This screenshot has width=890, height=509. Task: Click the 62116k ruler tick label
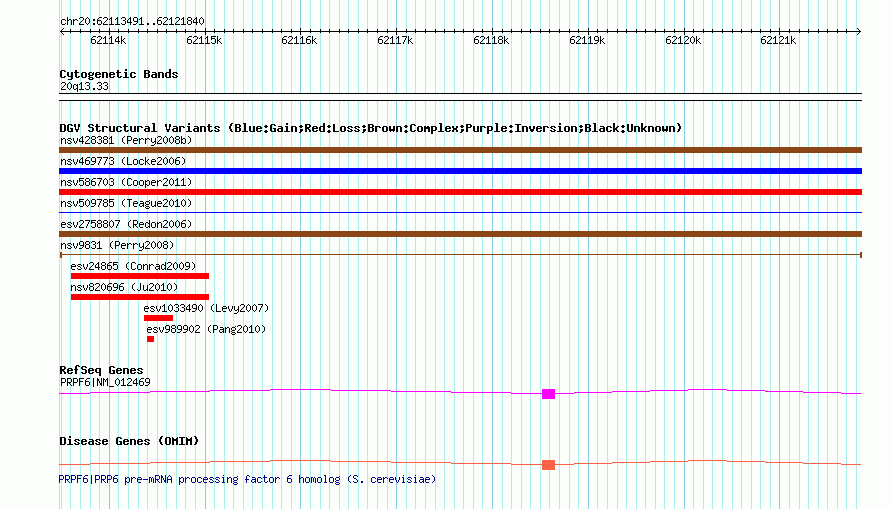tap(299, 40)
